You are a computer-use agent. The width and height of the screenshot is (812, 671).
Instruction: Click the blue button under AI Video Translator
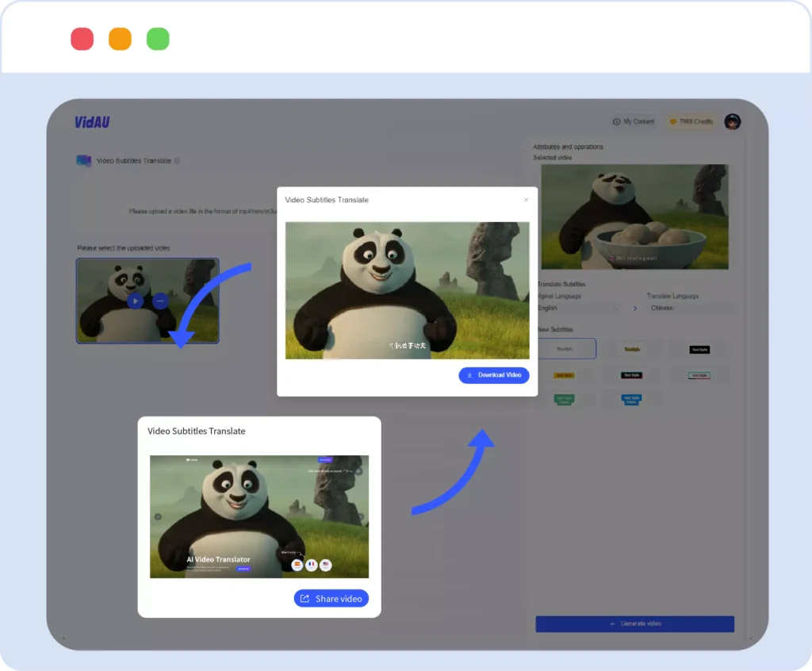243,569
